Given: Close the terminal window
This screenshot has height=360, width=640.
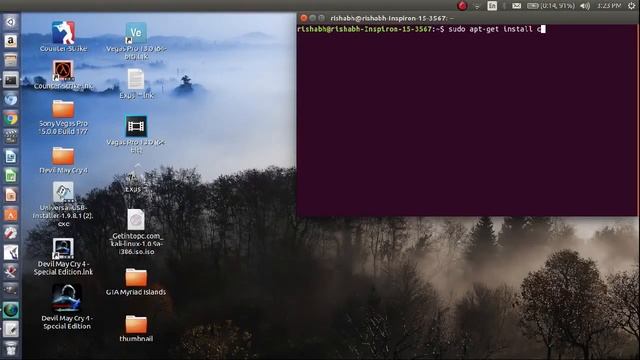Looking at the screenshot, I should pos(303,18).
